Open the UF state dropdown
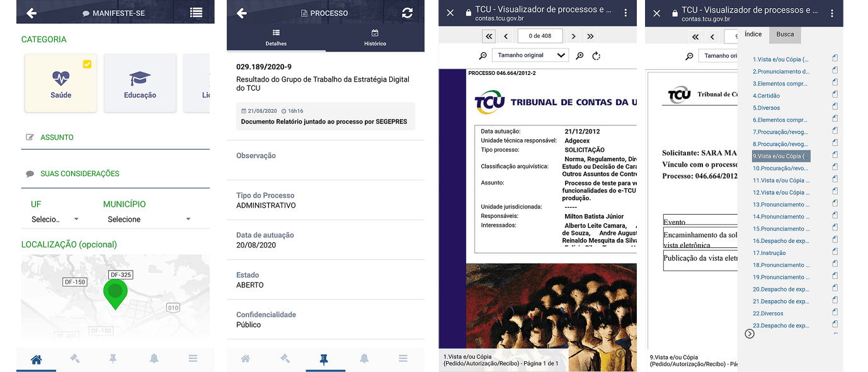Screen dimensions: 868x372 pos(55,219)
